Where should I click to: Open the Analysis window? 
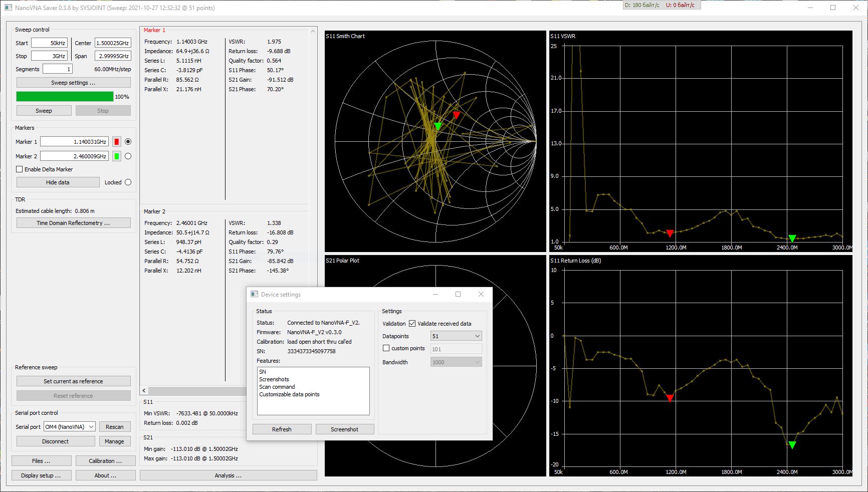[x=229, y=475]
